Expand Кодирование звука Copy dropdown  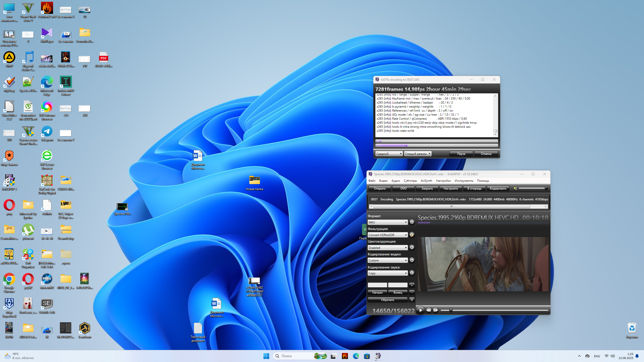pyautogui.click(x=387, y=273)
